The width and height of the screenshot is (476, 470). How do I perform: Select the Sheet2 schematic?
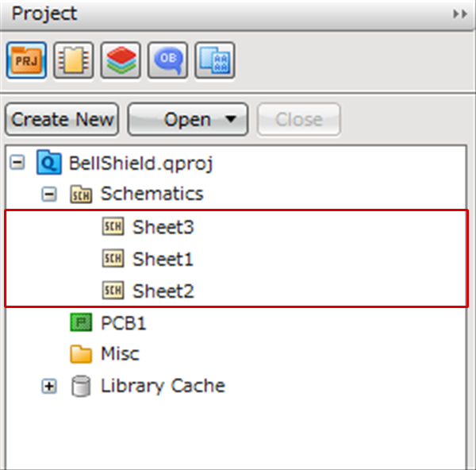point(163,291)
